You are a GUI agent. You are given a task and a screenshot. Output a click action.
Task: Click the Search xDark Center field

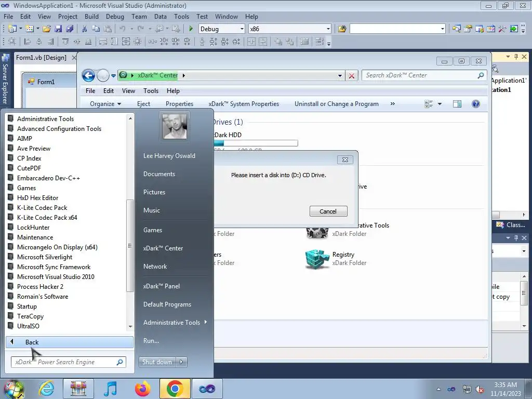pyautogui.click(x=424, y=75)
